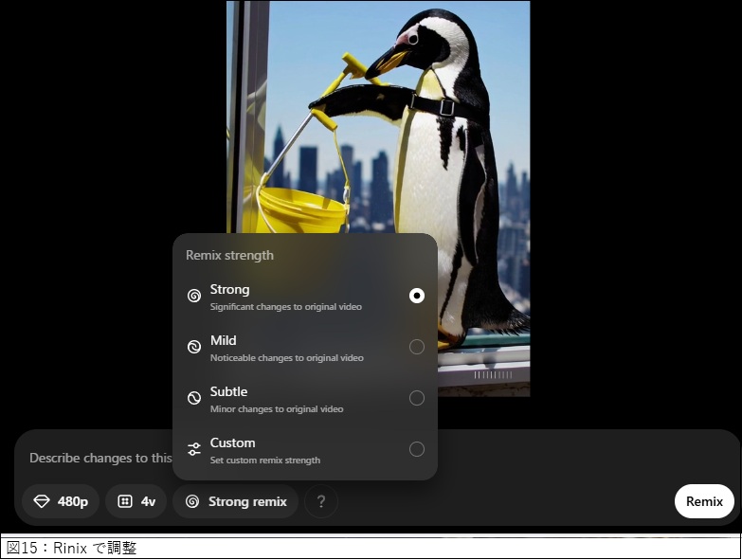
Task: Click the spiral icon beside Strong option
Action: pyautogui.click(x=194, y=296)
